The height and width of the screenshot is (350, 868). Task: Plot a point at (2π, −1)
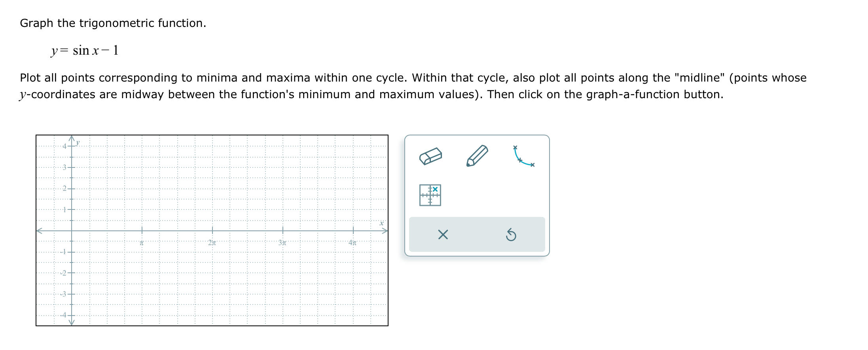(212, 252)
